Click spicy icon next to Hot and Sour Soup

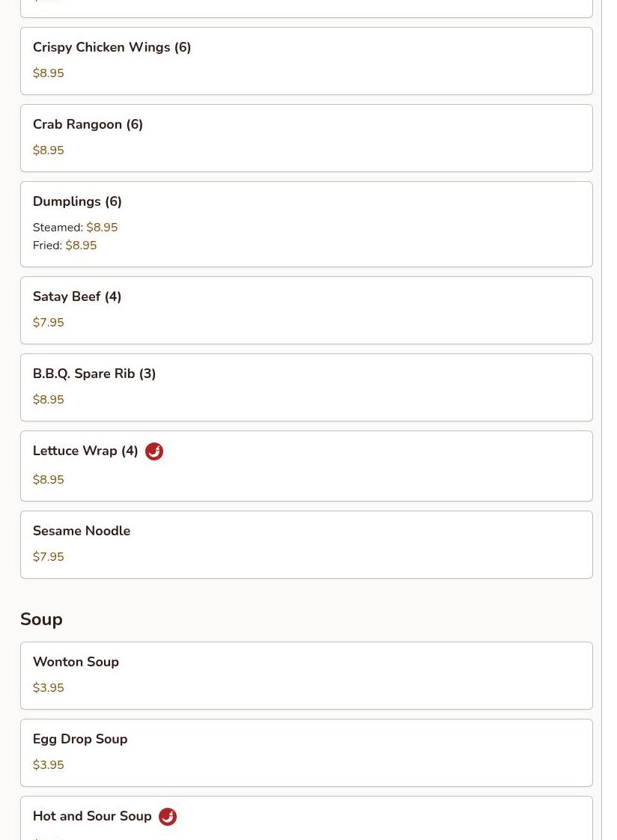pyautogui.click(x=168, y=817)
